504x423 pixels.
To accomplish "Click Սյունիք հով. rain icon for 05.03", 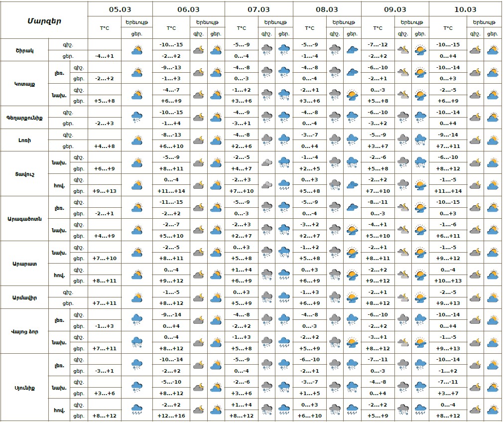I will pos(137,410).
